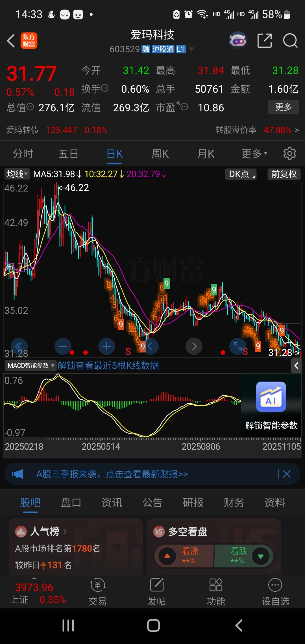Open the 公告 tab
The image size is (305, 644).
(152, 503)
